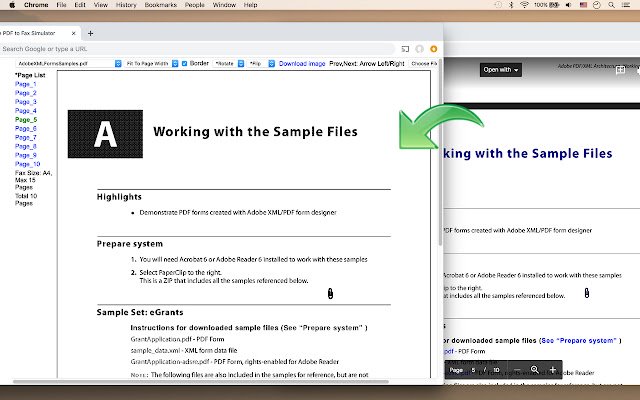The height and width of the screenshot is (400, 640).
Task: Click the magnifier zoom reset icon
Action: pos(535,370)
